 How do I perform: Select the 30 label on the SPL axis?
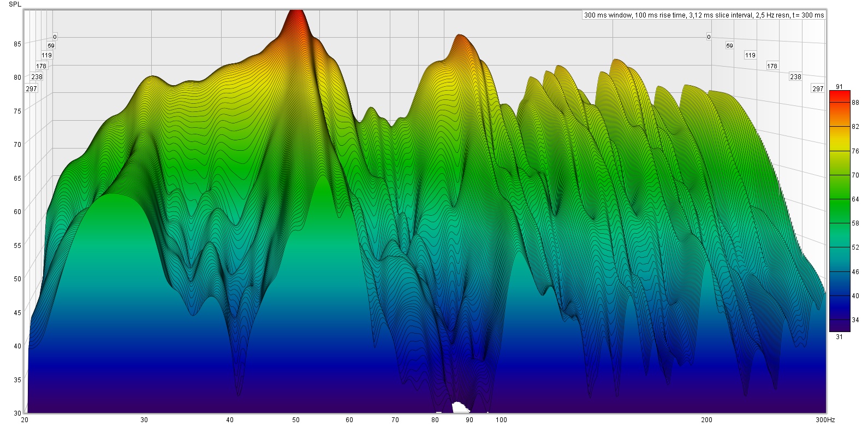coord(17,413)
